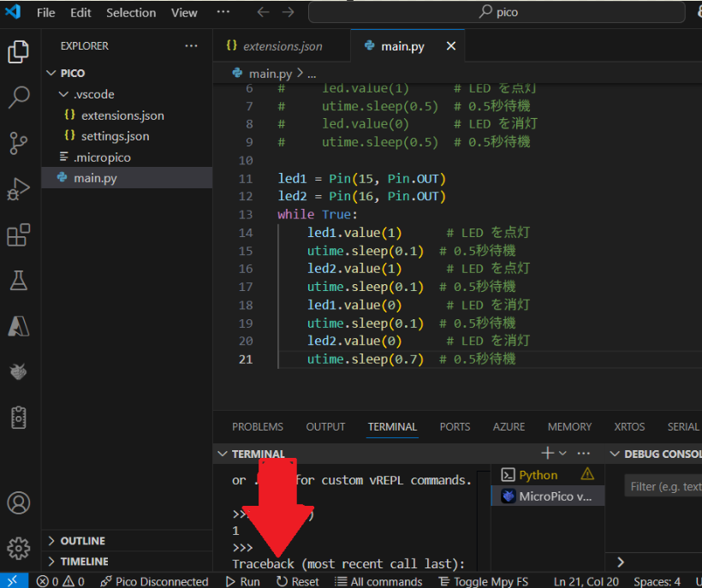Image resolution: width=702 pixels, height=588 pixels.
Task: Click All commands in status bar
Action: pyautogui.click(x=378, y=581)
